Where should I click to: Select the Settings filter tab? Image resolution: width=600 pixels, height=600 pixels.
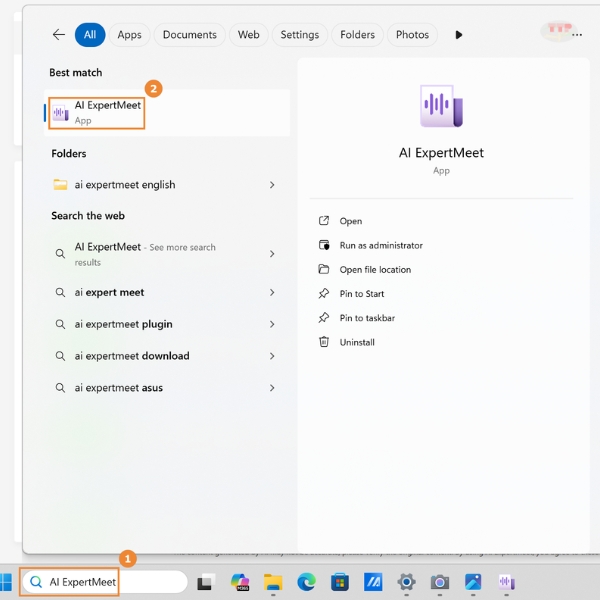(299, 34)
